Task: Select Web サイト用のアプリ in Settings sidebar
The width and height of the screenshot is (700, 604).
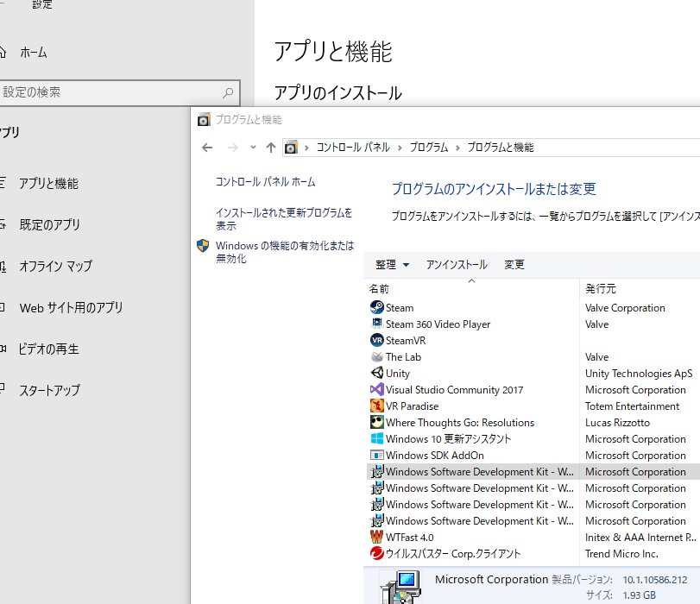Action: pos(71,307)
